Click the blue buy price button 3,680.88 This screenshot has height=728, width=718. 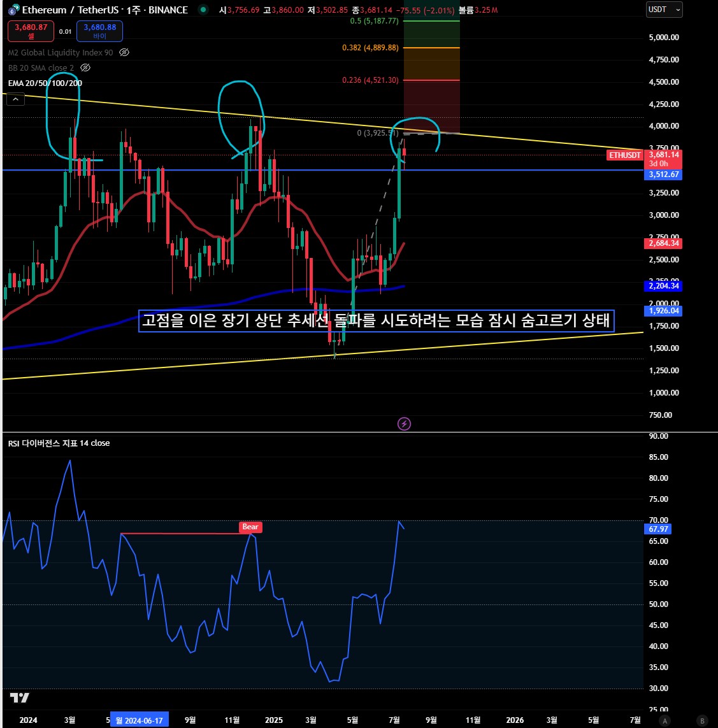click(x=100, y=31)
